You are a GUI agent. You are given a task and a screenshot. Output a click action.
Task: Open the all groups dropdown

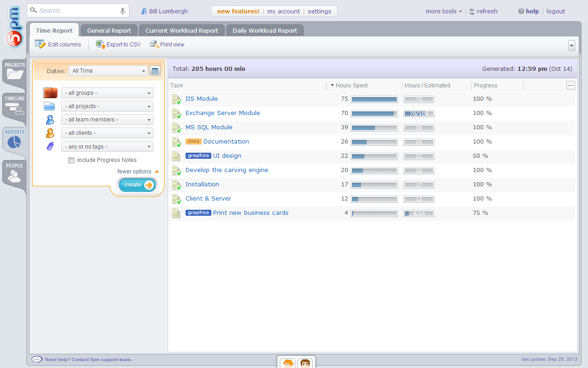pos(107,93)
